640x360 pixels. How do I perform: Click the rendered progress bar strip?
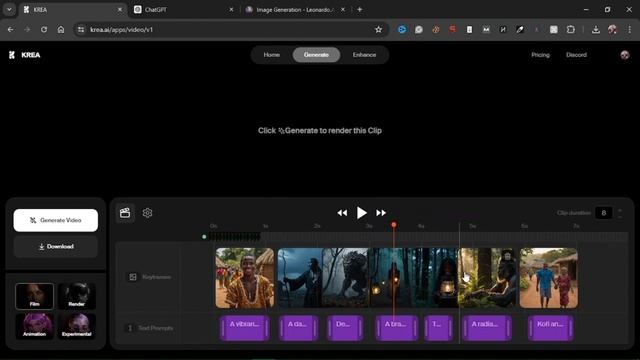coord(235,236)
